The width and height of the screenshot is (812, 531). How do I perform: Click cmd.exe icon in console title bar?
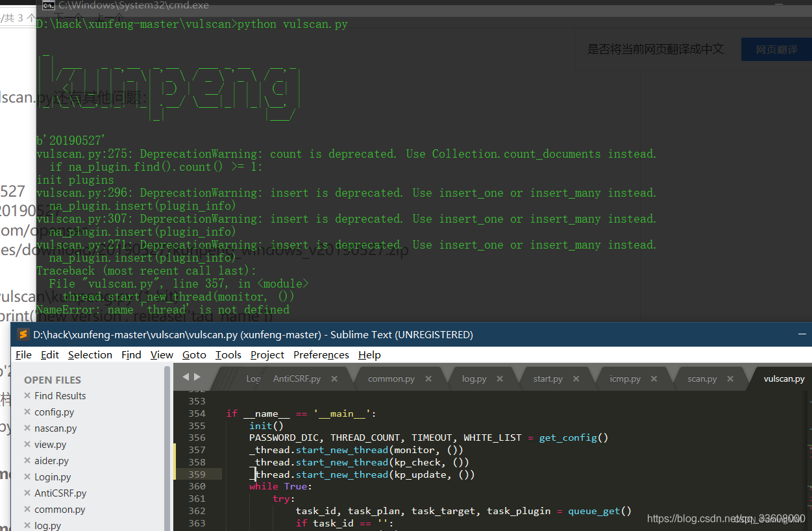click(x=48, y=5)
